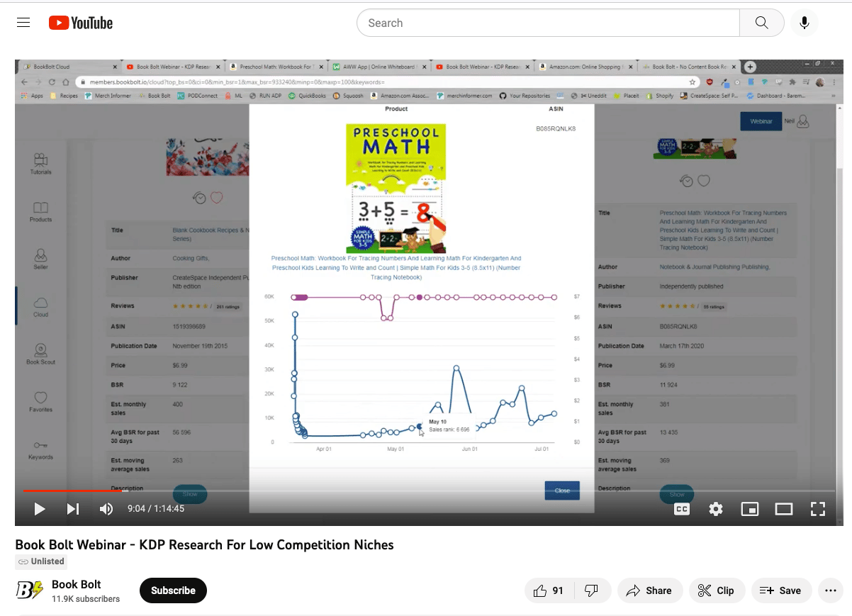Click the browser home icon

point(65,82)
